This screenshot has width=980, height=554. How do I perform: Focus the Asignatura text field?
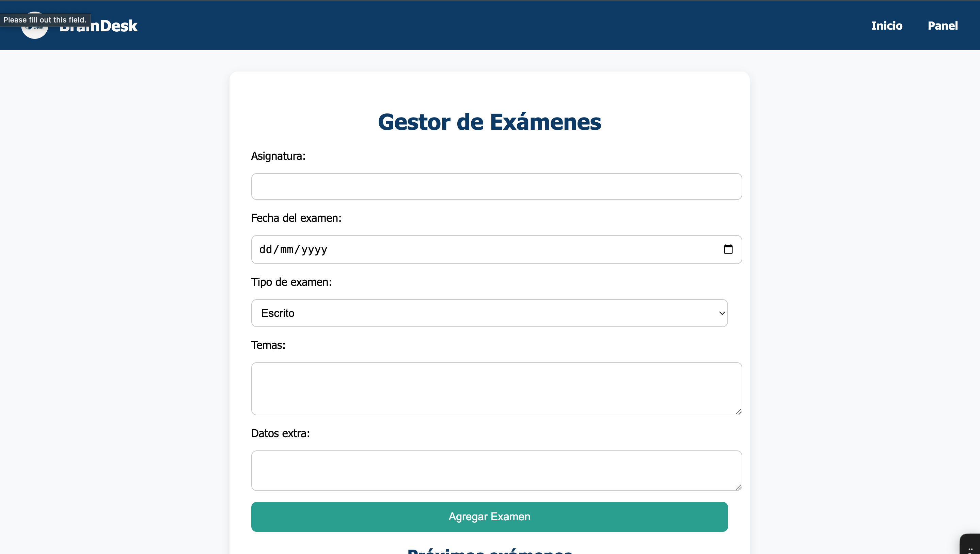pos(496,187)
